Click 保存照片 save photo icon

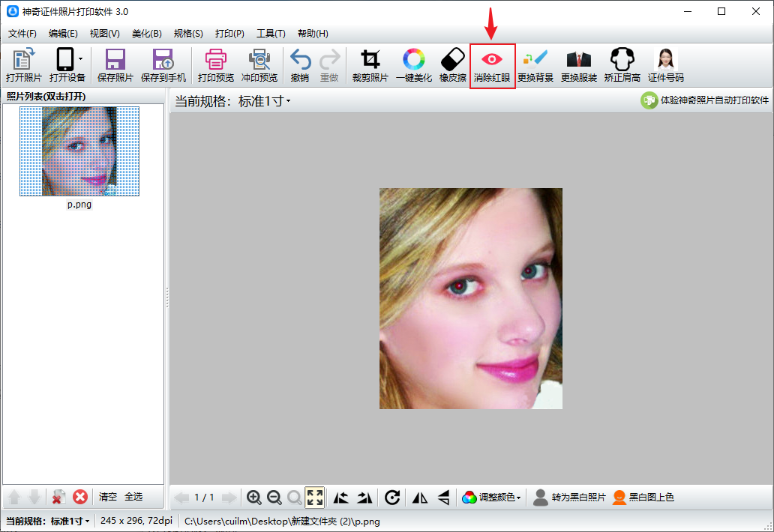point(115,66)
